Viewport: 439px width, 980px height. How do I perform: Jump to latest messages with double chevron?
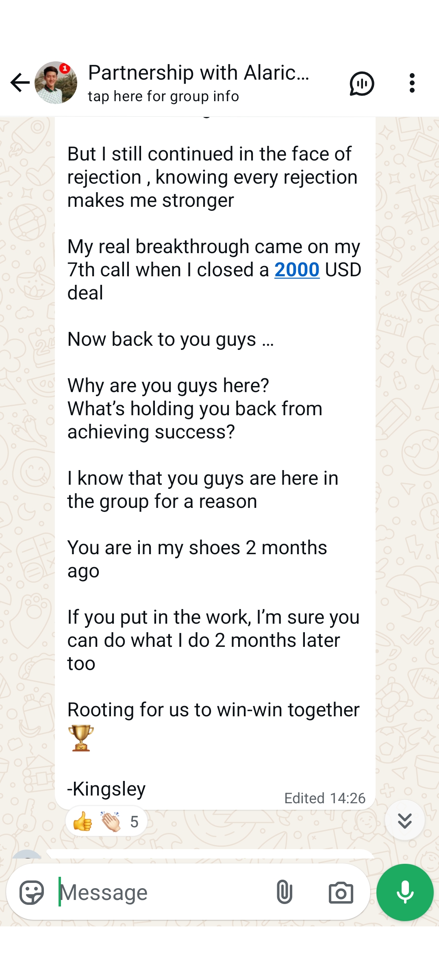click(404, 820)
